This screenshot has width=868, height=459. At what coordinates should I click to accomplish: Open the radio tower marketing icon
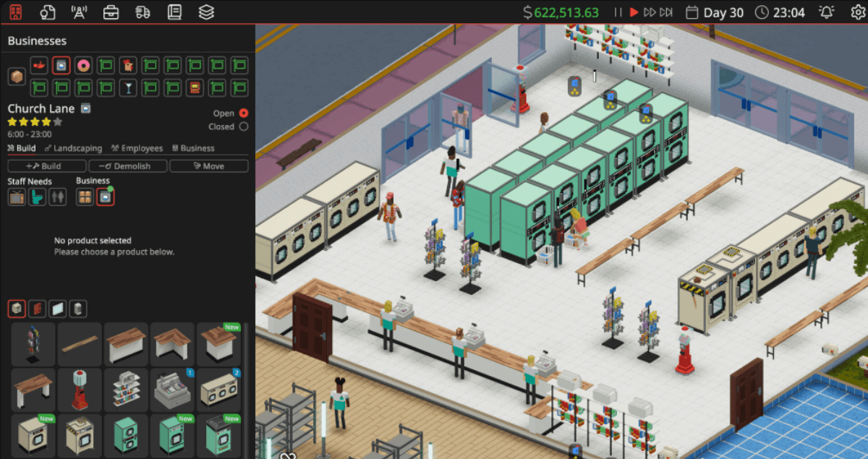[x=80, y=12]
